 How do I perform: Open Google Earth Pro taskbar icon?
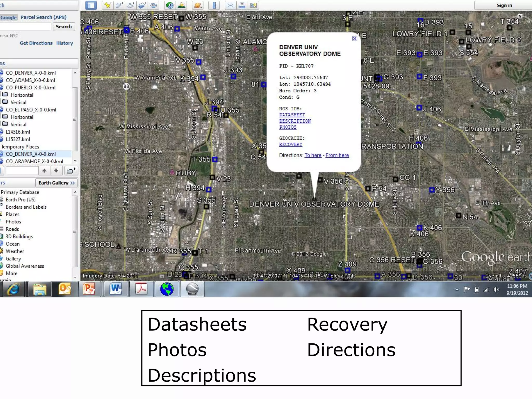(192, 289)
